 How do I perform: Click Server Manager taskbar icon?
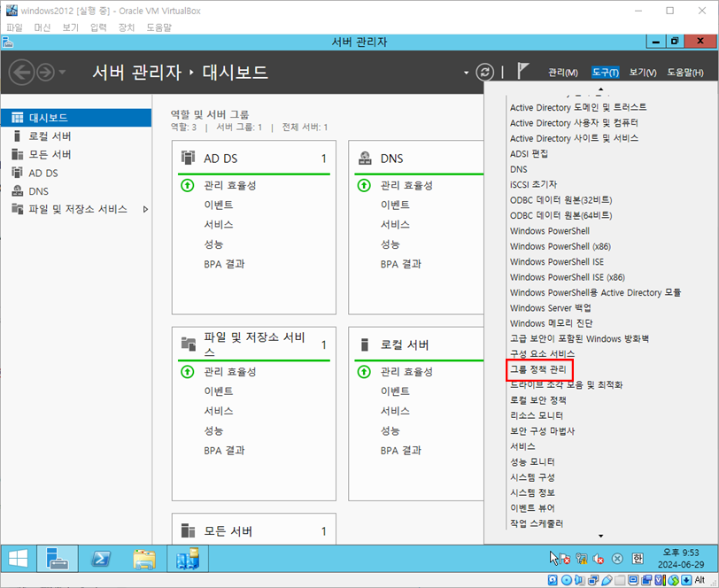click(x=58, y=558)
